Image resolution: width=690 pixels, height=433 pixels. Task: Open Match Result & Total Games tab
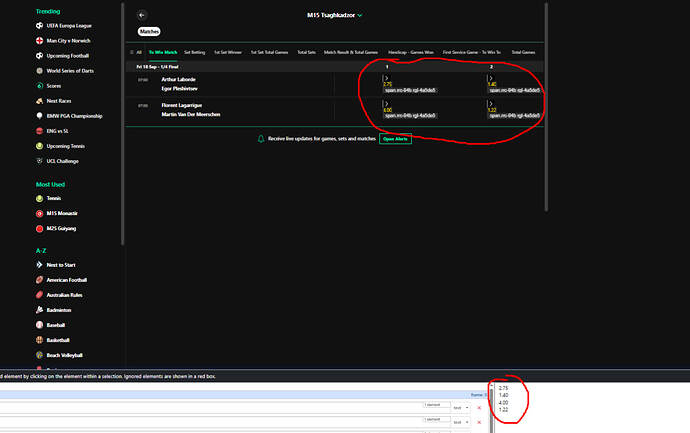pos(351,52)
